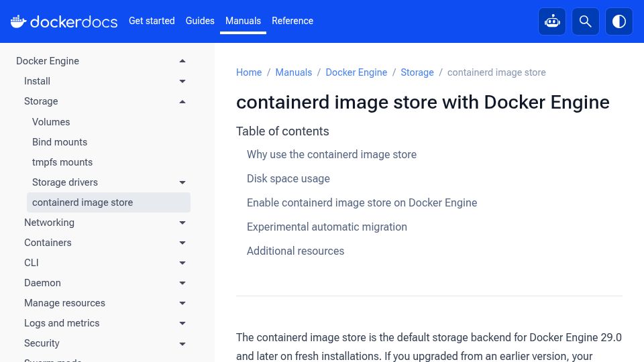
Task: Open Volumes page in sidebar
Action: click(51, 122)
